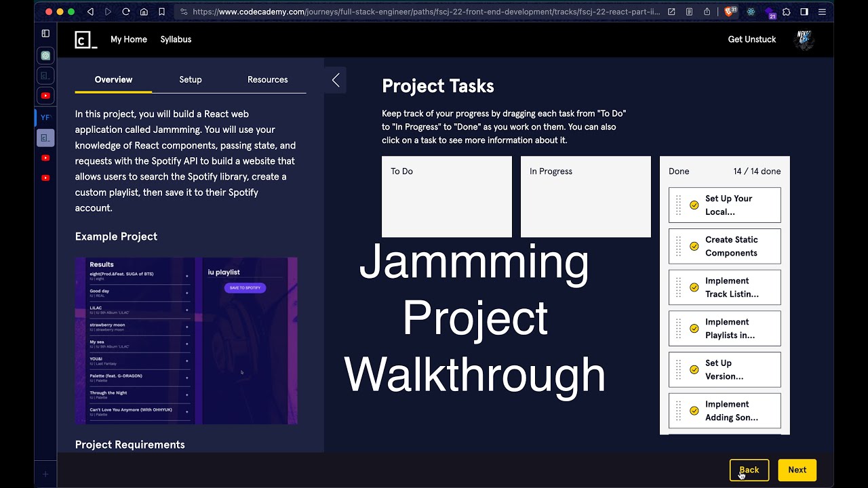Click the Codecademy logo
Screen dimensions: 868x488
coord(86,39)
